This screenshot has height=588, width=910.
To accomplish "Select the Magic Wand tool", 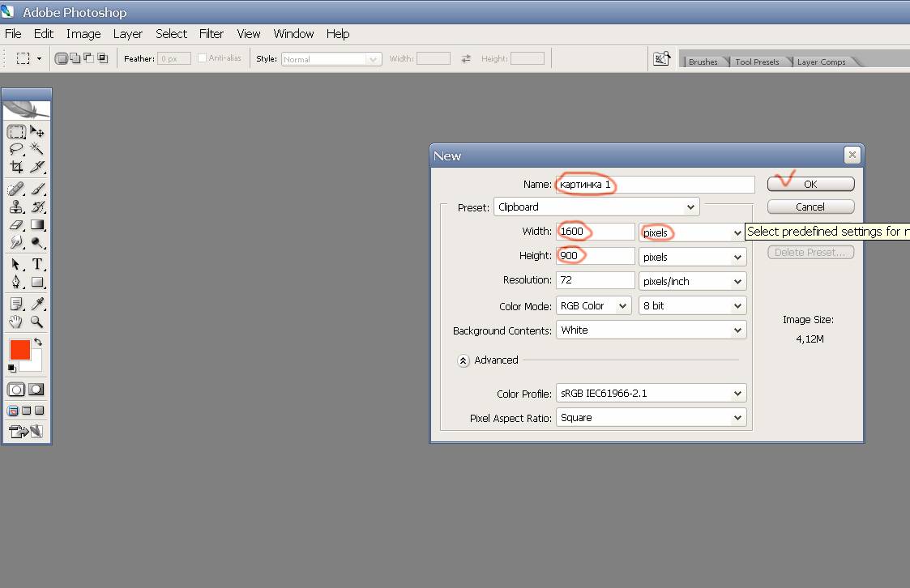I will [37, 149].
